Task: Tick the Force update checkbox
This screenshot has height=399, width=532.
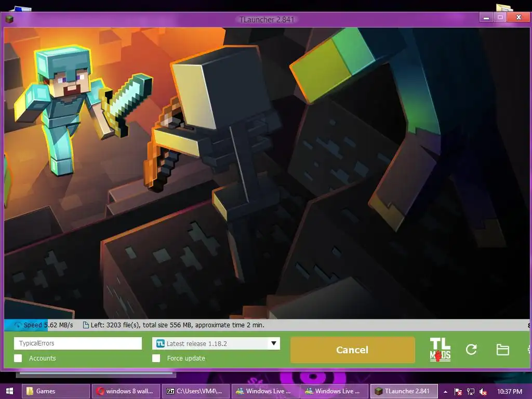Action: (x=156, y=358)
